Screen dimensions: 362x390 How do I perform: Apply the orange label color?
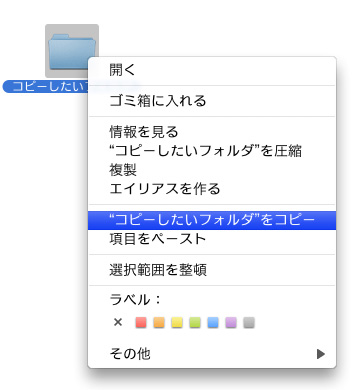[x=159, y=322]
